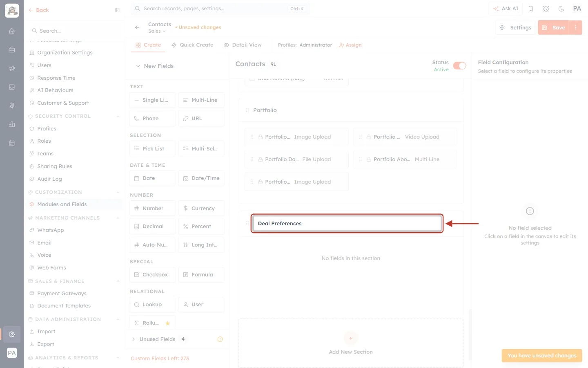
Task: Open the briefcase icon in left rail
Action: click(x=12, y=49)
